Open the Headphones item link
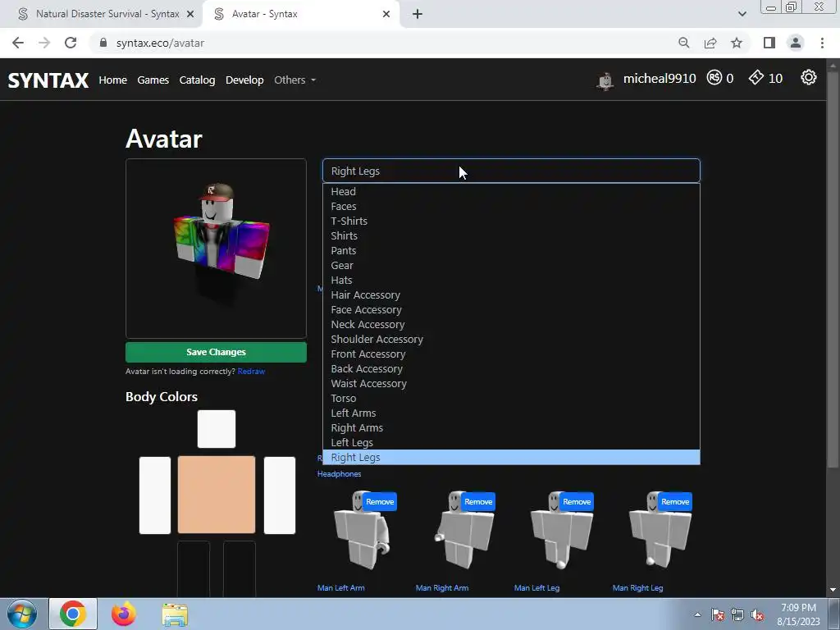The image size is (840, 630). (339, 474)
